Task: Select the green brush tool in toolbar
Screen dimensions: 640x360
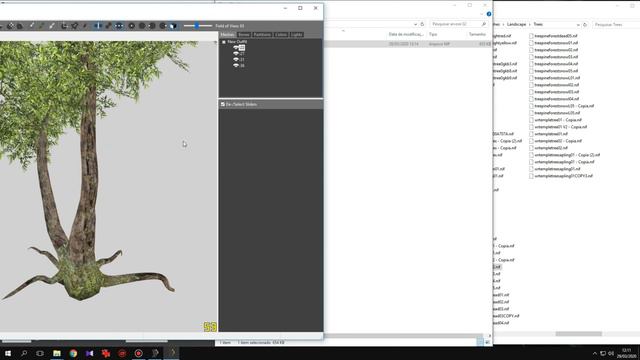Action: point(42,26)
